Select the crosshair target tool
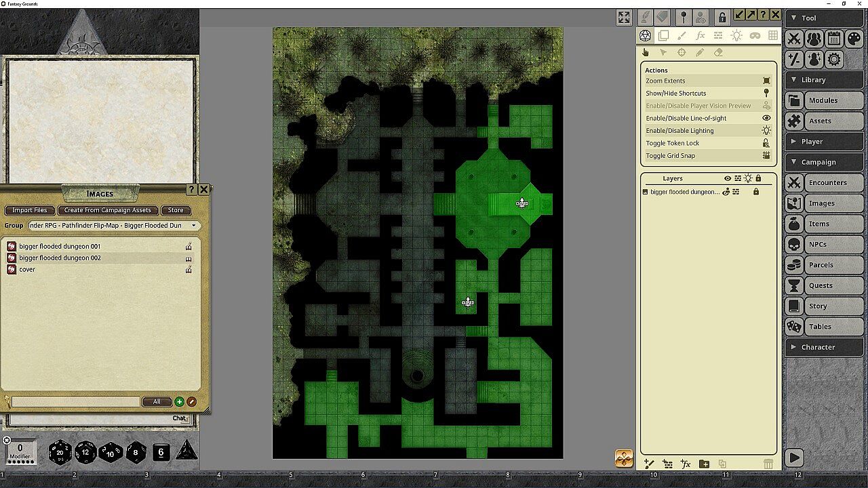Image resolution: width=868 pixels, height=488 pixels. [x=682, y=52]
